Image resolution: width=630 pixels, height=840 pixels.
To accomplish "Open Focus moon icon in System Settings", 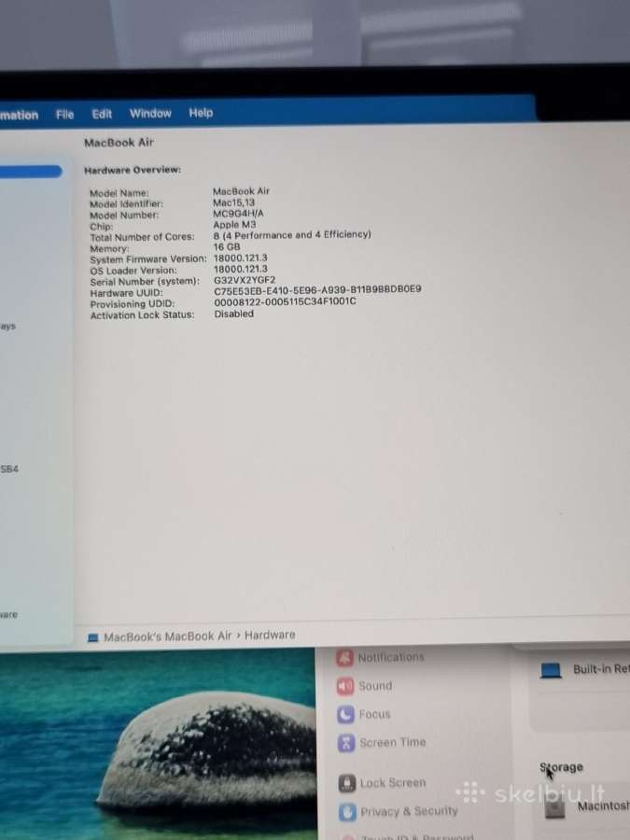I will (345, 714).
